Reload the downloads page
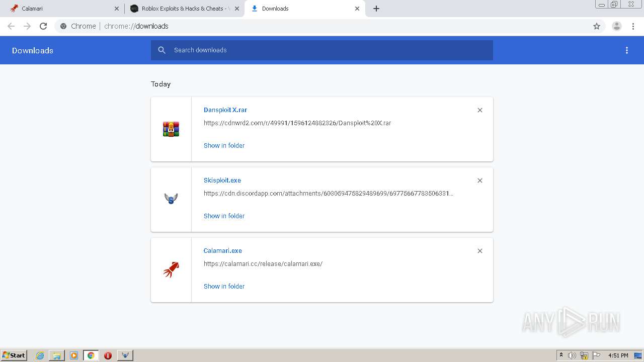Screen dimensions: 644x362 43,26
